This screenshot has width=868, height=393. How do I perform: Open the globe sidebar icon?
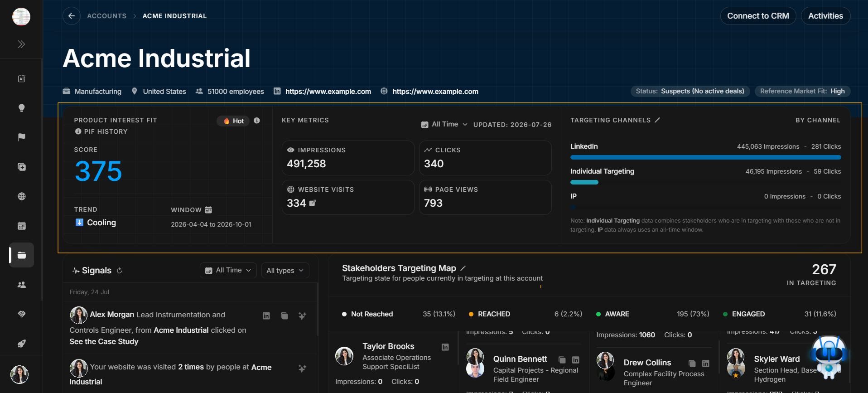coord(21,196)
